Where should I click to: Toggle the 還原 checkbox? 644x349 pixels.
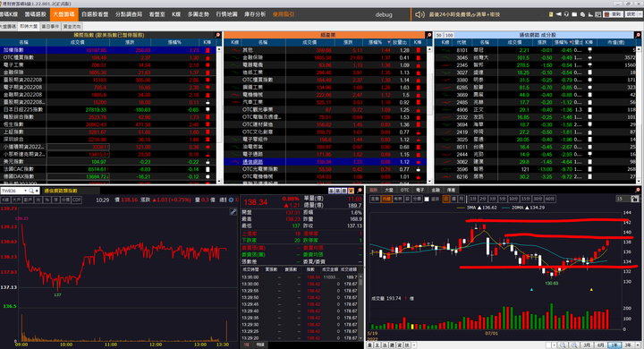tap(427, 199)
